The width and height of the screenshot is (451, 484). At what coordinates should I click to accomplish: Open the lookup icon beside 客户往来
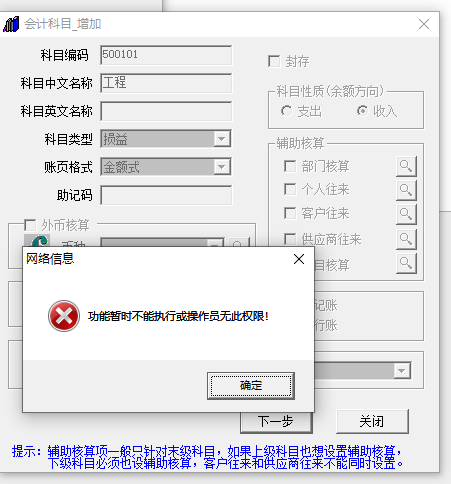[406, 214]
